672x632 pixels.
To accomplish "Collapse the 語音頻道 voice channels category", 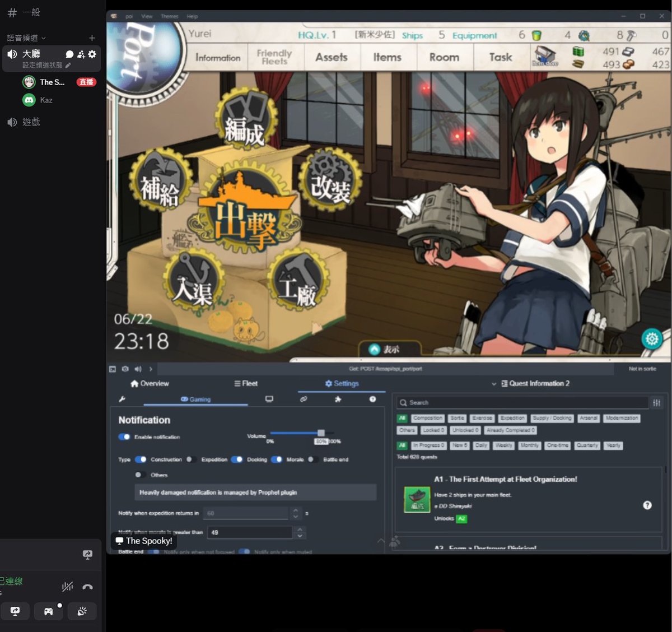I will click(x=26, y=38).
